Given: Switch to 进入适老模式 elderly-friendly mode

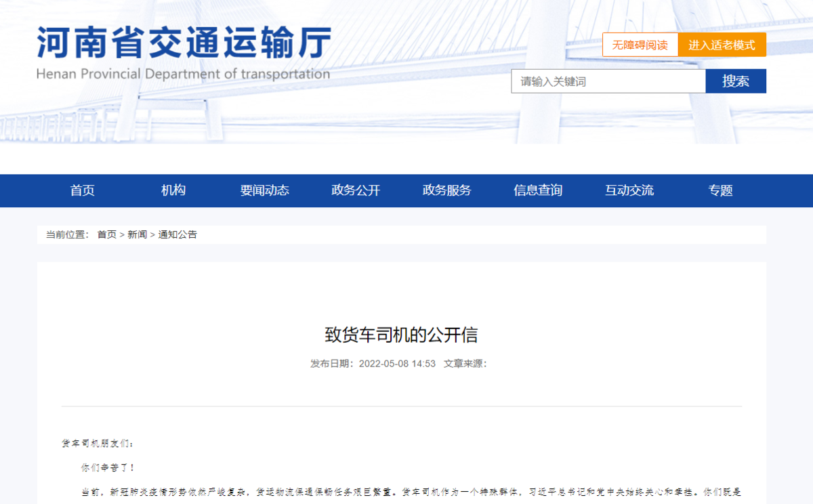Looking at the screenshot, I should 722,45.
